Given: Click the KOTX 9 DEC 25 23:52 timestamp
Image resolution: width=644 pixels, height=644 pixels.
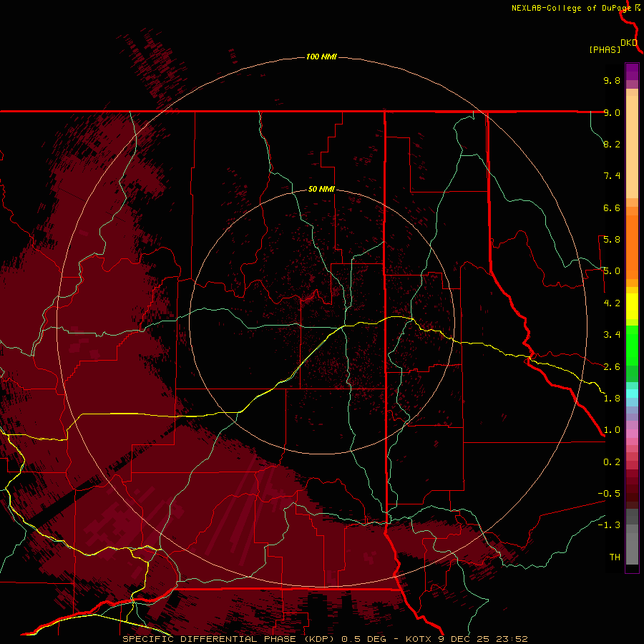Looking at the screenshot, I should pos(467,639).
